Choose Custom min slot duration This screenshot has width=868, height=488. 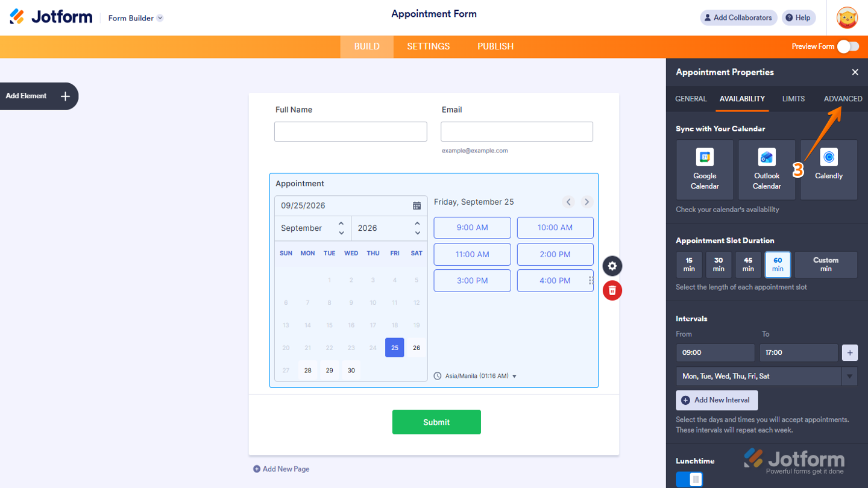(x=826, y=264)
